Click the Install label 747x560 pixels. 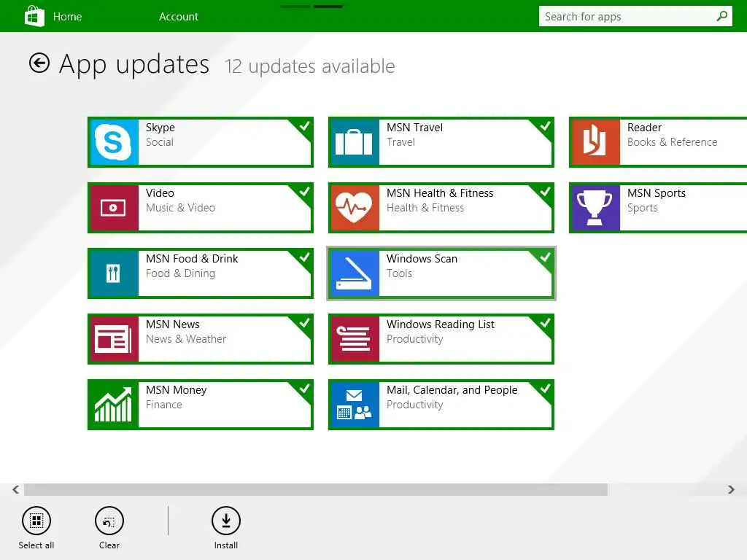[226, 545]
